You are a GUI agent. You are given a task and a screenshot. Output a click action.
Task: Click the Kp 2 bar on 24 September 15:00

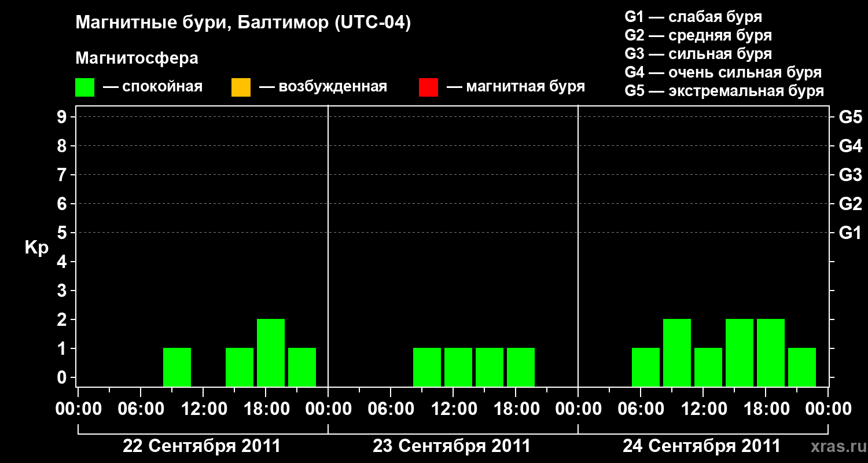point(740,352)
